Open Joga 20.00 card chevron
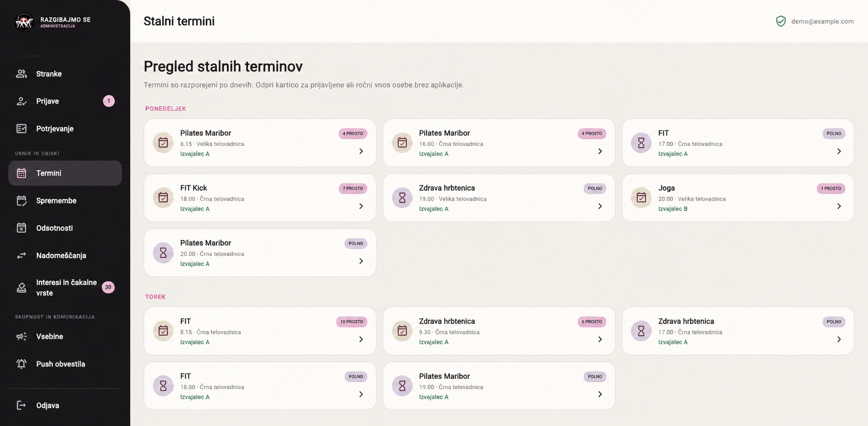Screen dimensions: 868x426 pyautogui.click(x=839, y=206)
